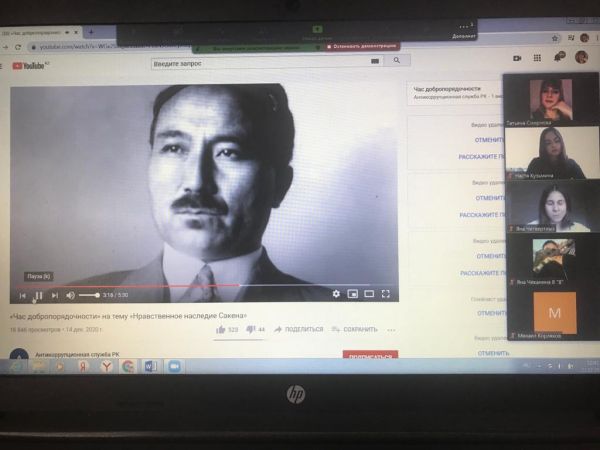Adjust the video volume slider

click(89, 296)
